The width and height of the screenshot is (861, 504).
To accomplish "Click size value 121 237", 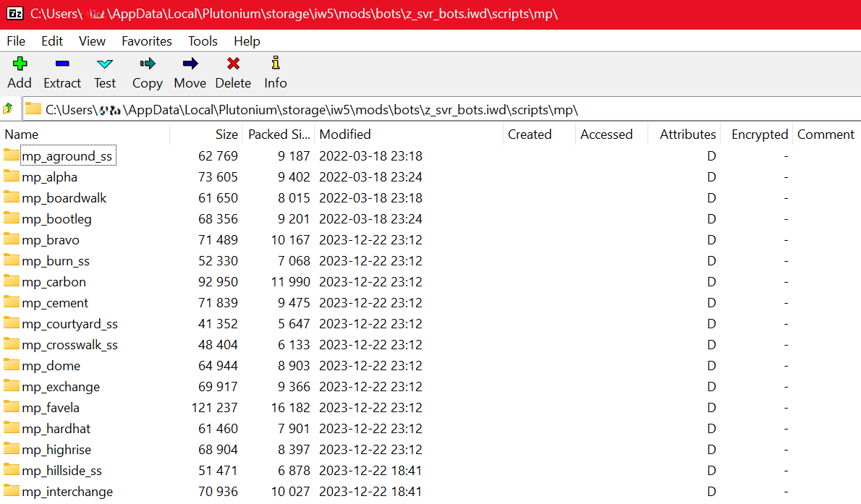I will pyautogui.click(x=215, y=408).
